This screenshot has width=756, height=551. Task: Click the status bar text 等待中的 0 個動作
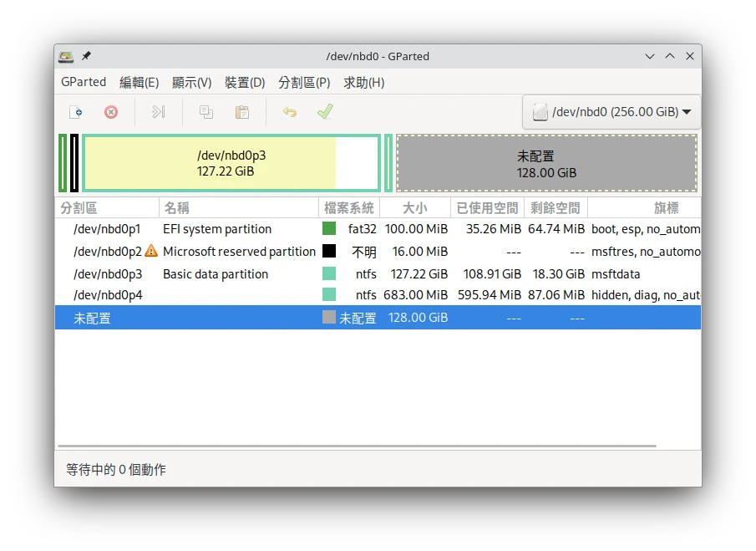(116, 469)
